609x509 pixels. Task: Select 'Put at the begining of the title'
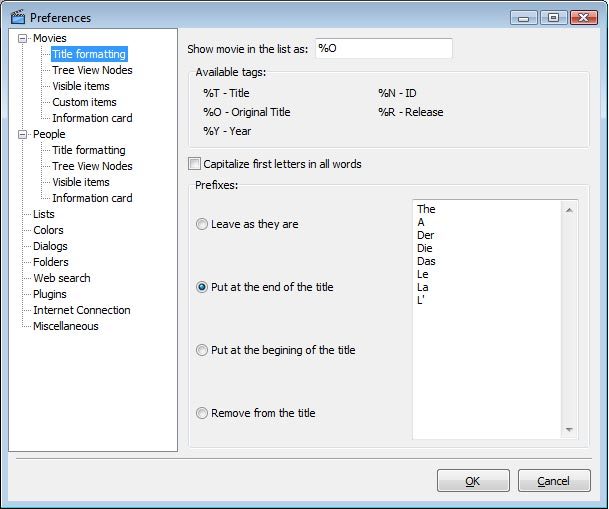tap(202, 350)
